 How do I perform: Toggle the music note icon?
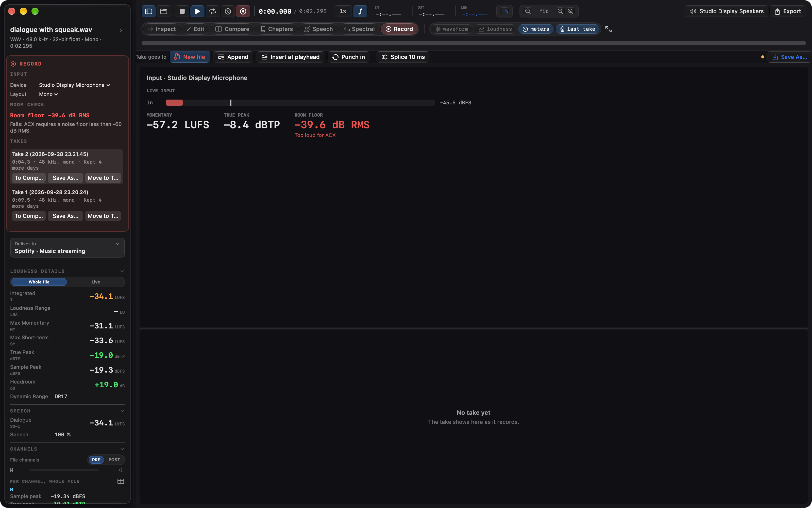[360, 11]
